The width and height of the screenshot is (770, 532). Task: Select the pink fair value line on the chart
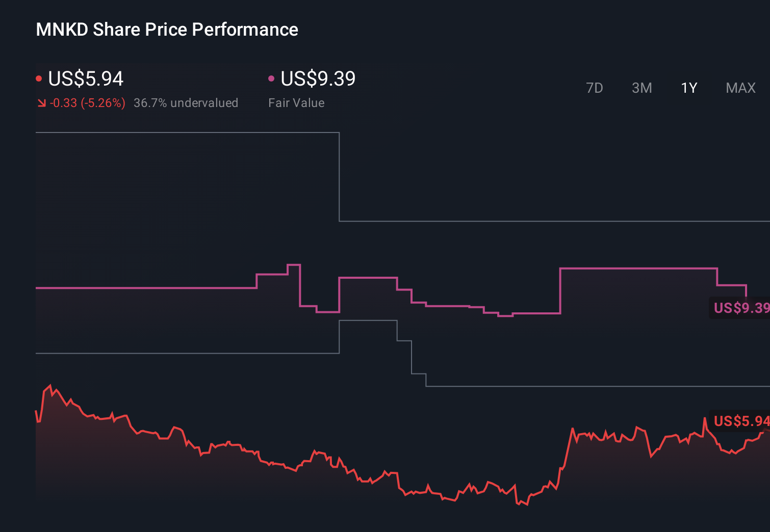[x=153, y=288]
